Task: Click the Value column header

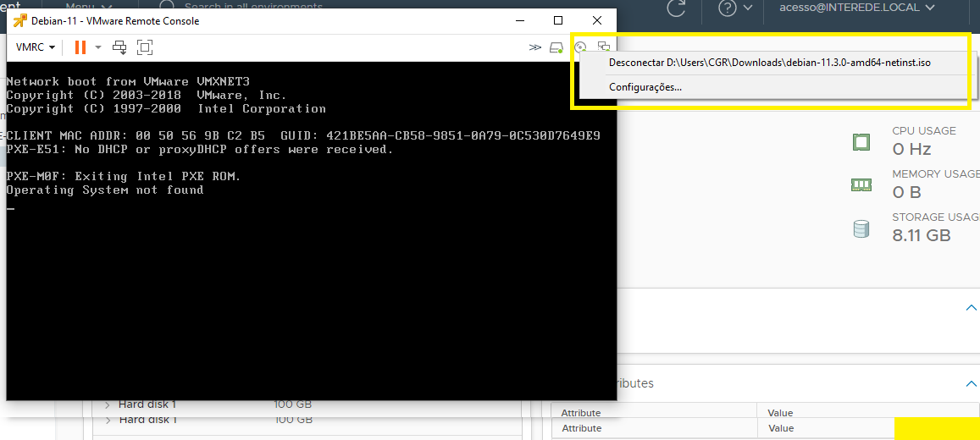Action: coord(779,413)
